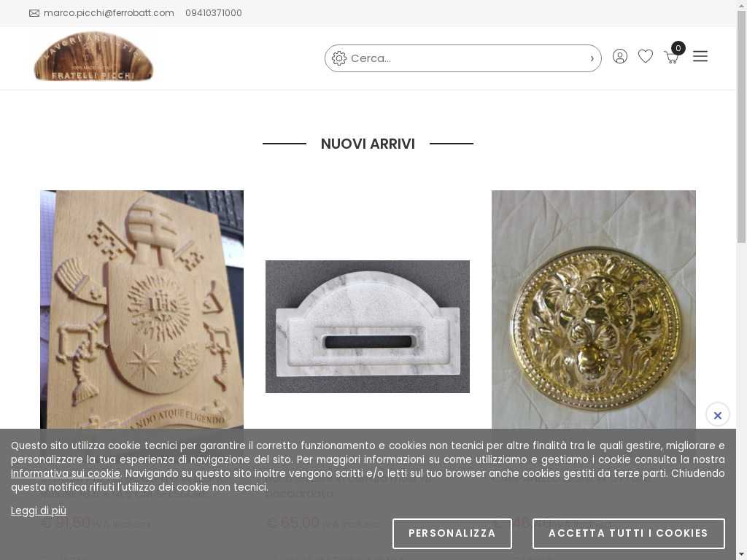This screenshot has height=560, width=747.
Task: Submit search with the arrow button
Action: [x=592, y=58]
